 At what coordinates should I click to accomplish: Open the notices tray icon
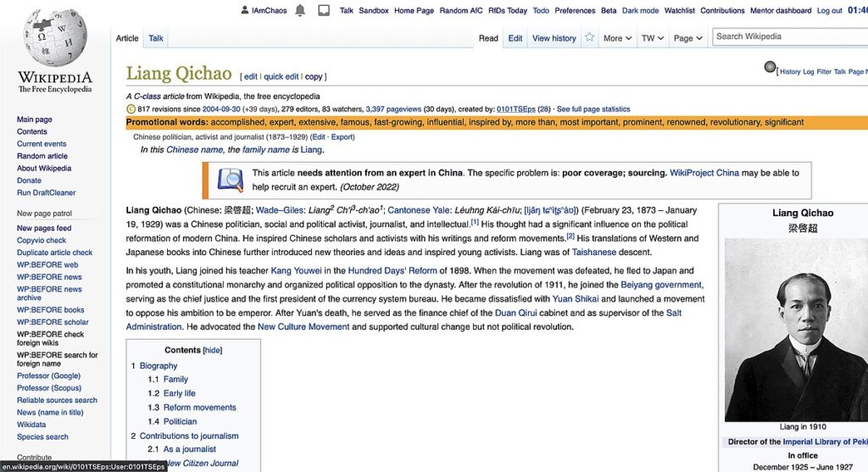click(x=324, y=11)
